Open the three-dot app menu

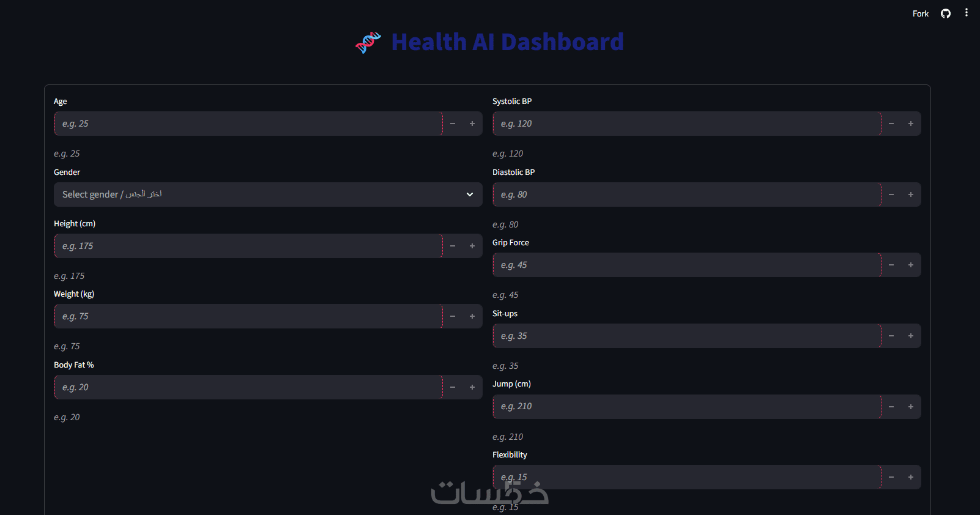(967, 13)
